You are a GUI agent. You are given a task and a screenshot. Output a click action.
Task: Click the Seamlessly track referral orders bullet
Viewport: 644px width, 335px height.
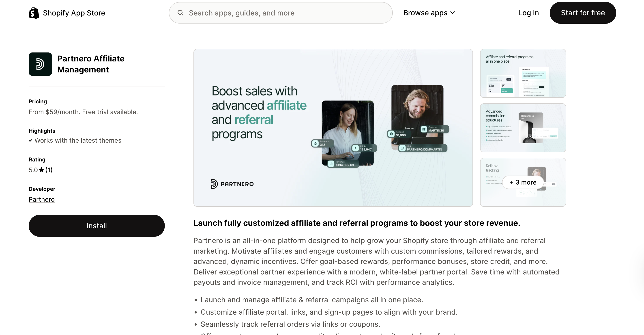coord(290,324)
